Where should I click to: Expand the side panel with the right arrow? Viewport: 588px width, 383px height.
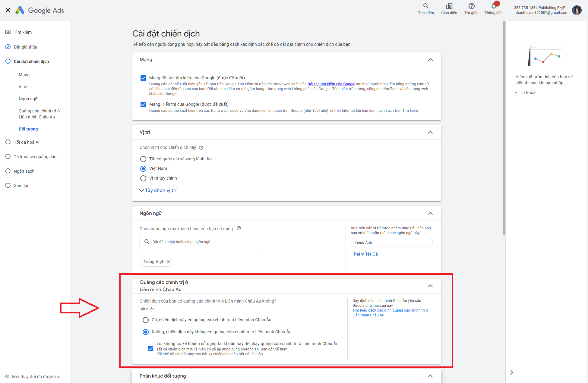point(512,372)
